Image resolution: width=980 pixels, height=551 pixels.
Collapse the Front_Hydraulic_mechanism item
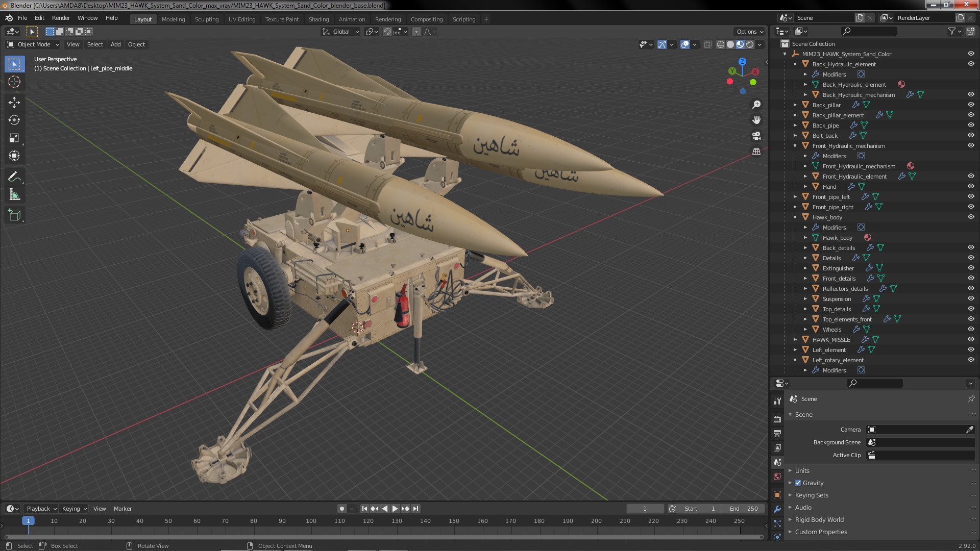click(x=795, y=146)
